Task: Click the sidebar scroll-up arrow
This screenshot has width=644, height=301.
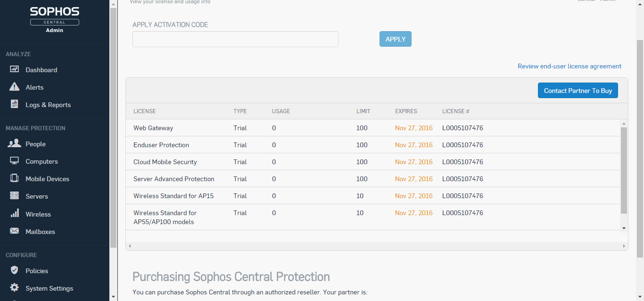Action: (x=113, y=4)
